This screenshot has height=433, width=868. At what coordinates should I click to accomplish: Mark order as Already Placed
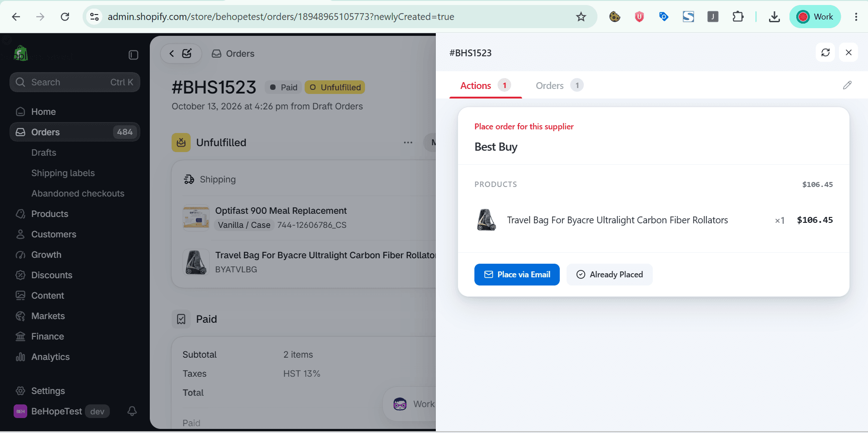610,275
